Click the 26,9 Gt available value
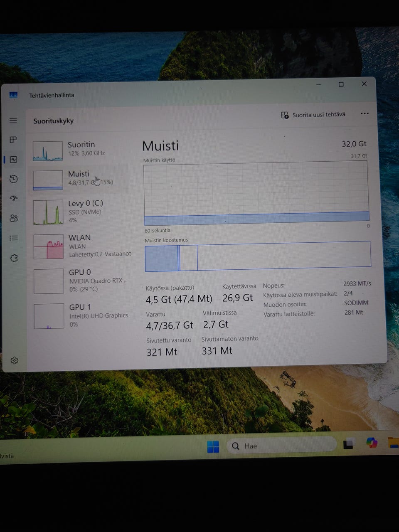399x532 pixels. (238, 298)
